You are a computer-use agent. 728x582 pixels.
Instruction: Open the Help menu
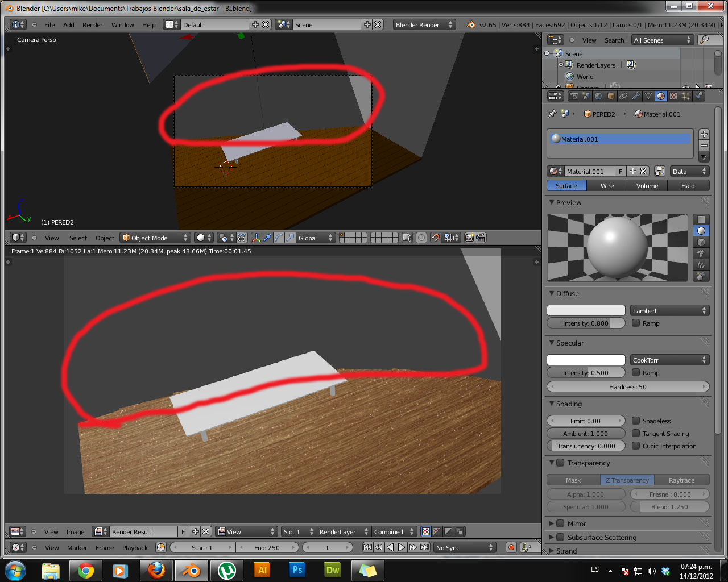point(148,24)
